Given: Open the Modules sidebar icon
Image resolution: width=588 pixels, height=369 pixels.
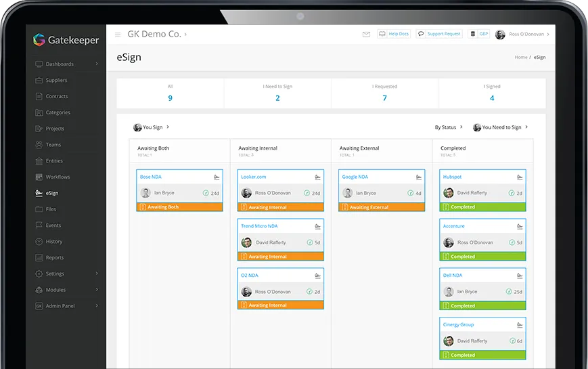Looking at the screenshot, I should coord(39,290).
